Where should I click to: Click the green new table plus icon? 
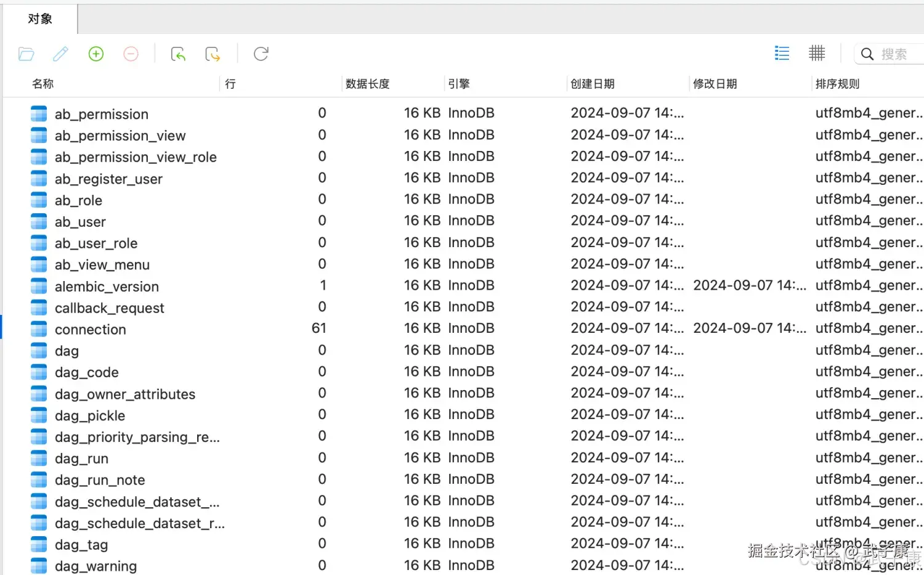pos(96,54)
